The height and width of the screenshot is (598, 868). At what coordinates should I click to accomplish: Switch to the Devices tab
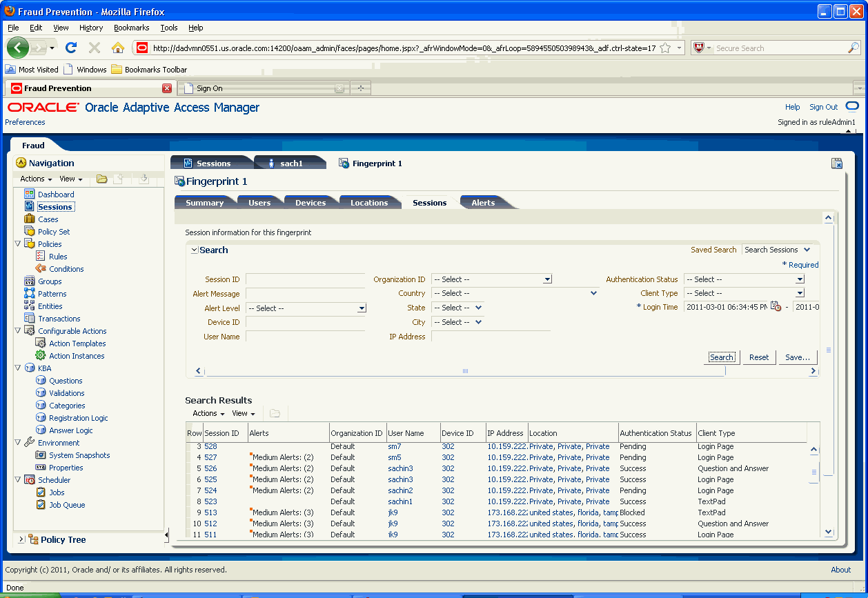point(310,202)
